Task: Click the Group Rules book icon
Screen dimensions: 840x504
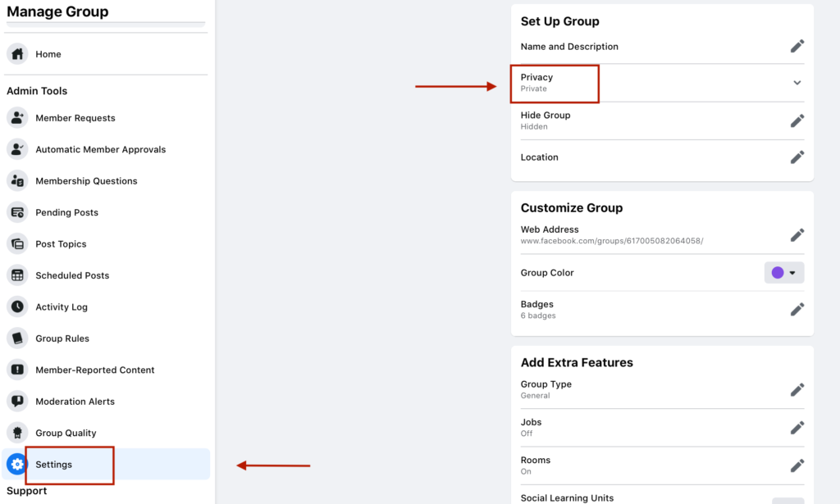Action: [x=17, y=338]
